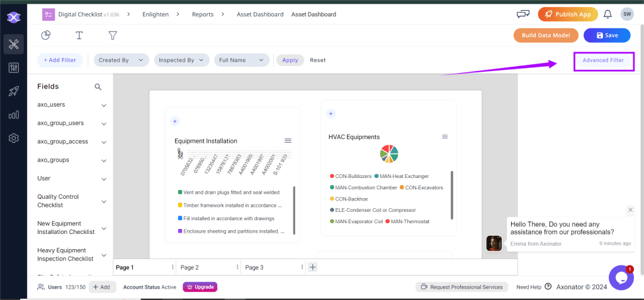Click the pie chart widget icon

pos(46,35)
